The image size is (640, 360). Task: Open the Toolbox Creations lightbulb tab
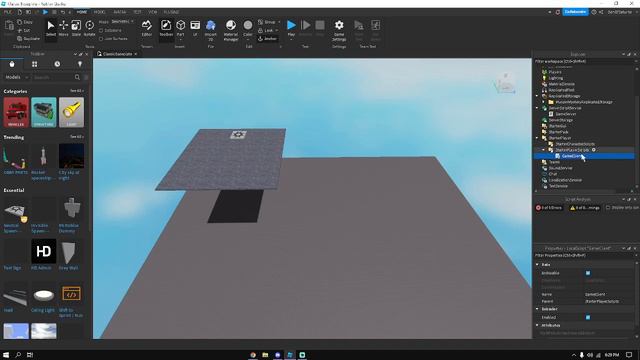pos(80,64)
